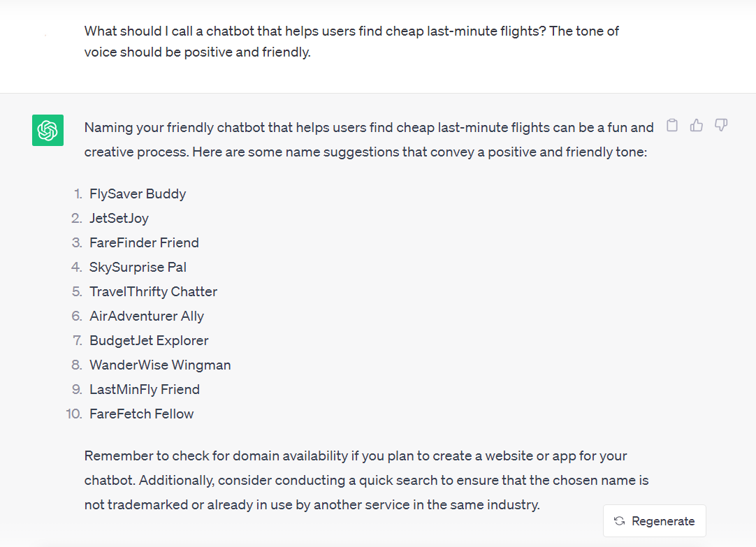Select the AirAdventurer Ally name
This screenshot has width=756, height=547.
click(147, 316)
